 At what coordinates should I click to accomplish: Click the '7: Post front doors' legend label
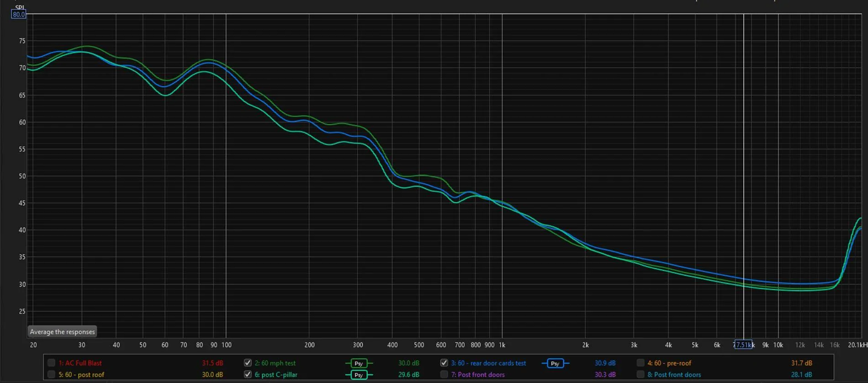pos(478,374)
